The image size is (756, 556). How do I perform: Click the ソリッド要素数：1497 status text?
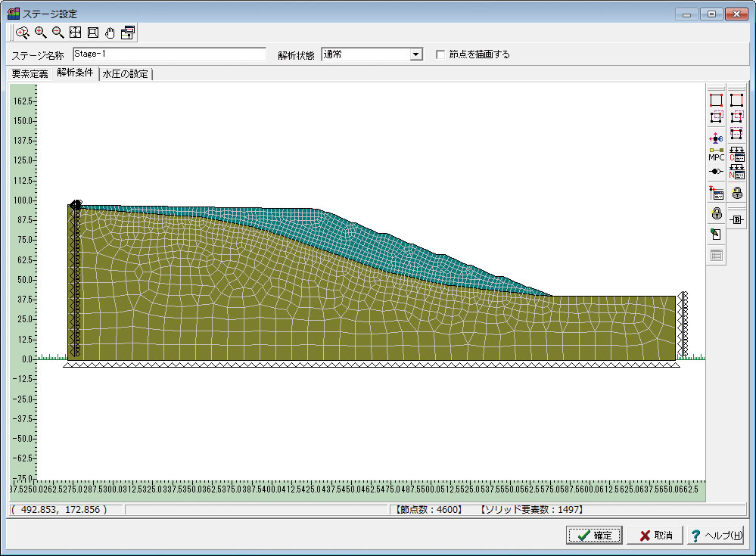coord(532,509)
